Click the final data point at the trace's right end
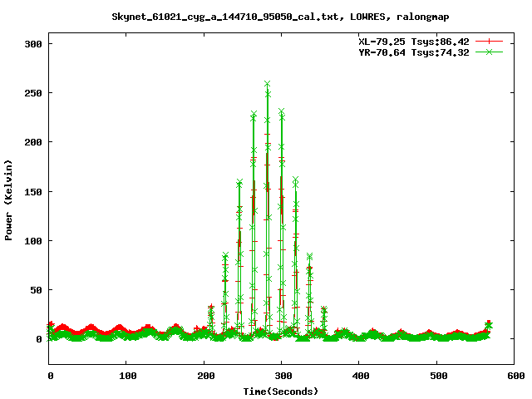The height and width of the screenshot is (399, 532). 489,325
